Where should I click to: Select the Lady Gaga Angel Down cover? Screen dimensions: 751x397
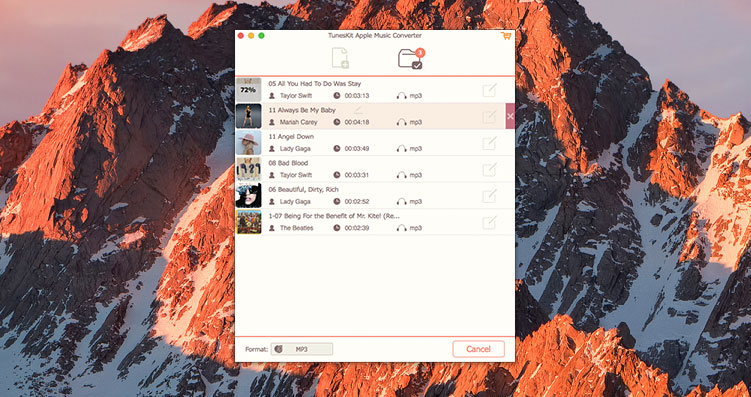(x=249, y=143)
